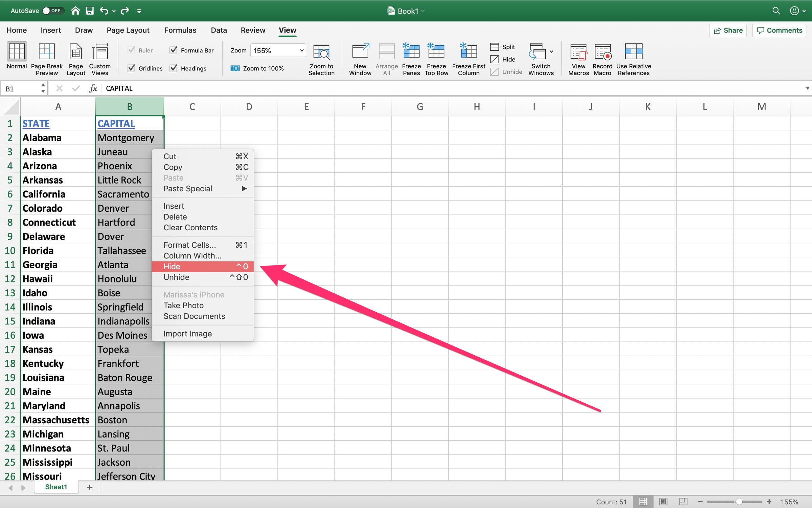Viewport: 812px width, 508px height.
Task: Adjust the zoom slider in status bar
Action: pos(739,502)
